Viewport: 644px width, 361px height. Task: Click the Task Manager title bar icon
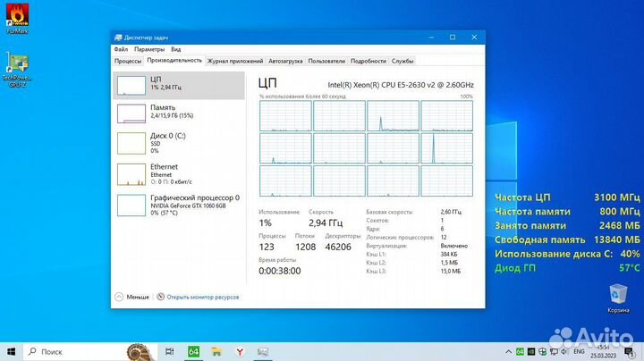click(x=118, y=38)
